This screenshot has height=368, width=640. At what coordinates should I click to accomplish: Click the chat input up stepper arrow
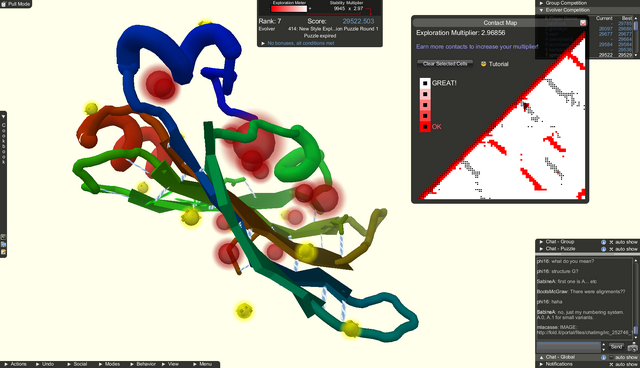(x=603, y=345)
